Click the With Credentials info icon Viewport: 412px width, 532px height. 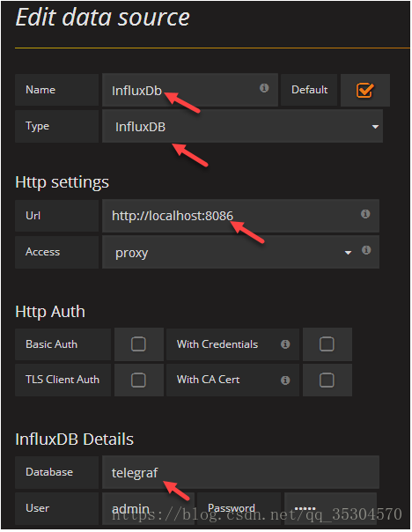[285, 344]
